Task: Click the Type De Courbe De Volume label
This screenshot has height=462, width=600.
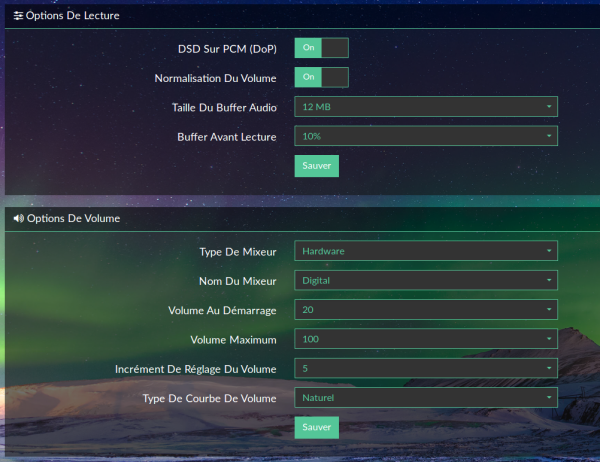Action: point(209,398)
